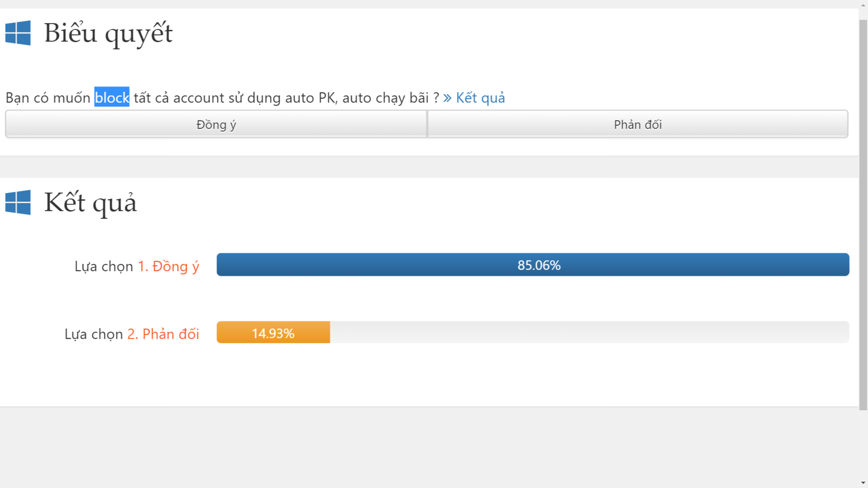This screenshot has width=868, height=488.
Task: Open the Kết quả results link
Action: (480, 98)
